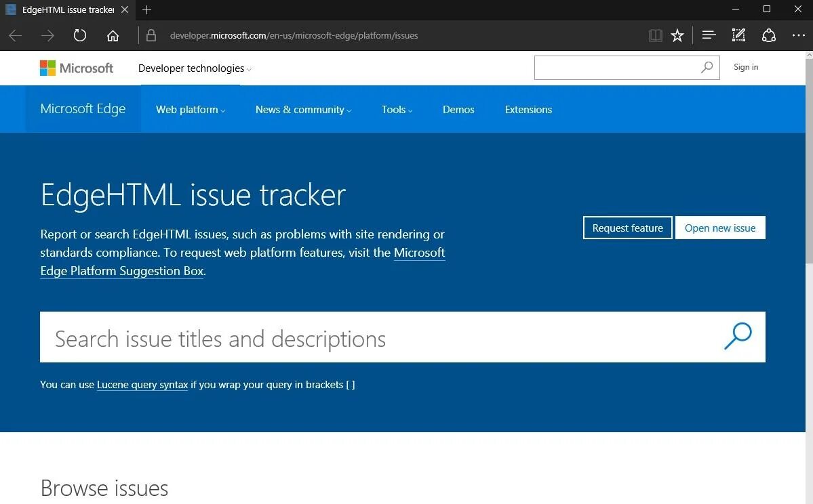Image resolution: width=813 pixels, height=504 pixels.
Task: Open the More actions ellipsis menu
Action: click(x=799, y=35)
